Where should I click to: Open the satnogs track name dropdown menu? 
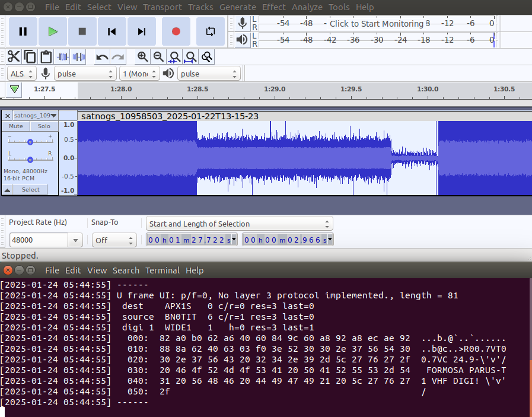[x=35, y=116]
